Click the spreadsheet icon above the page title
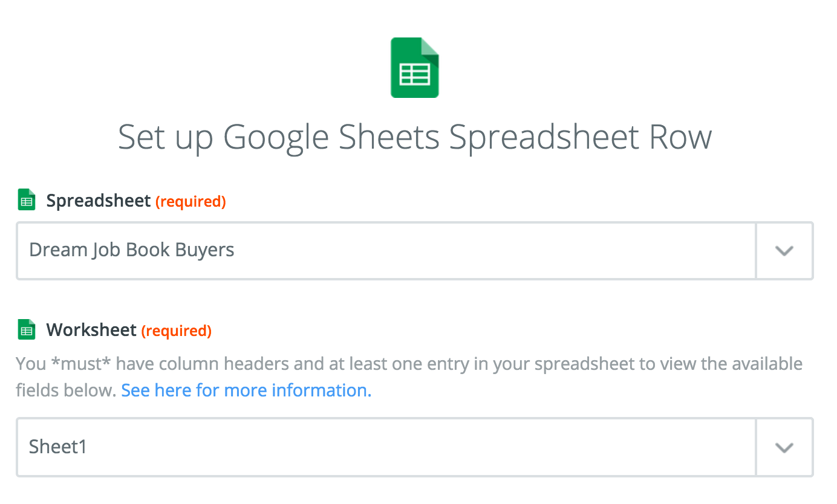This screenshot has width=837, height=504. 415,67
